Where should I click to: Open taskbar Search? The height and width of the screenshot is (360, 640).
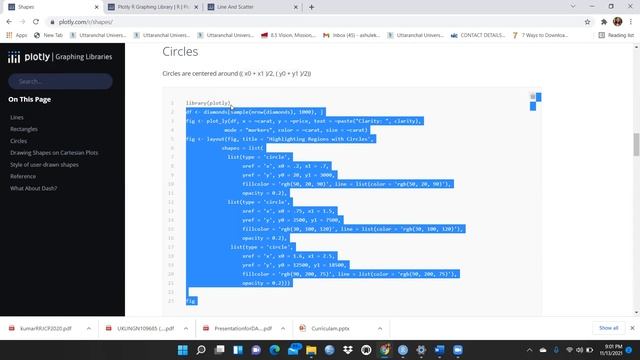[x=201, y=350]
